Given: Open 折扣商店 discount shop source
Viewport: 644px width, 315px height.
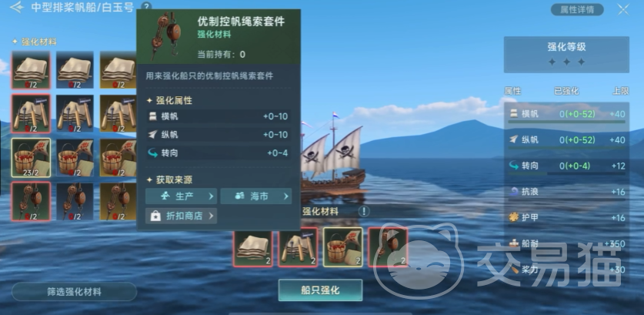Looking at the screenshot, I should 181,216.
